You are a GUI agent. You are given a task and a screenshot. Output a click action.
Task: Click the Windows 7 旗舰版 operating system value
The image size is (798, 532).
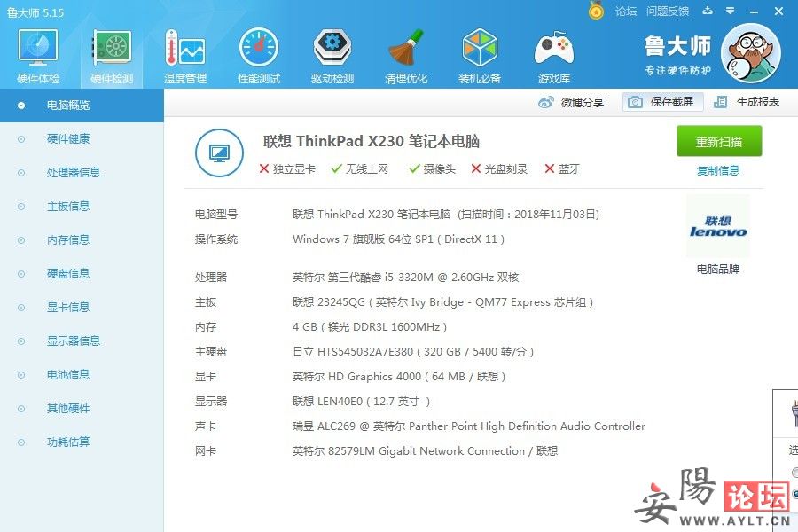pyautogui.click(x=398, y=239)
